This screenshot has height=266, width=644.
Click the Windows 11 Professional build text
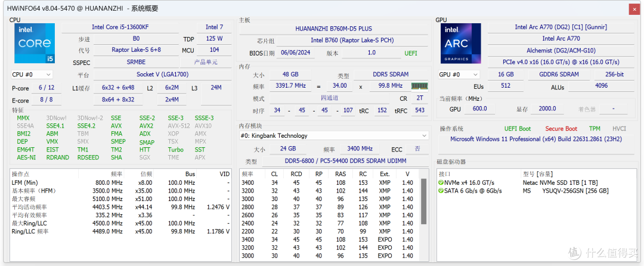536,139
